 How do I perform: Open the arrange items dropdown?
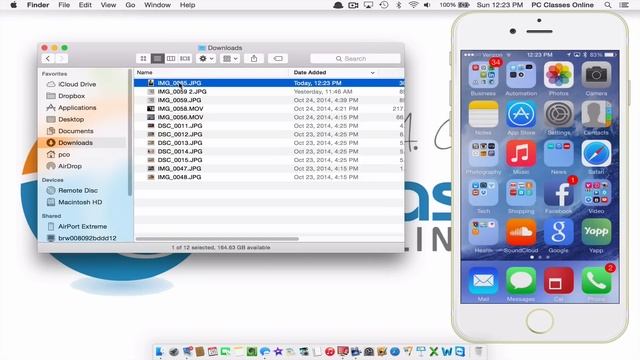click(230, 59)
